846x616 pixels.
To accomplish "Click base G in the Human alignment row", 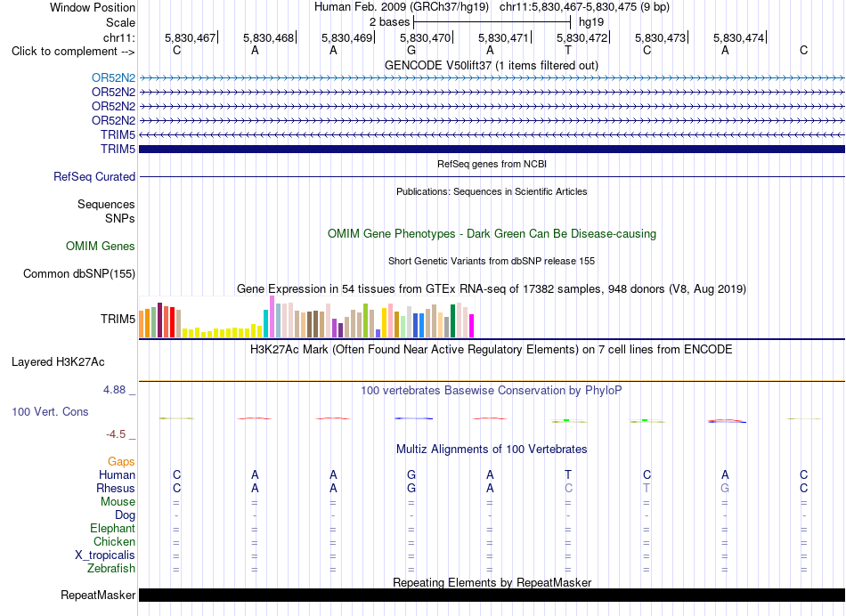I will [x=411, y=474].
